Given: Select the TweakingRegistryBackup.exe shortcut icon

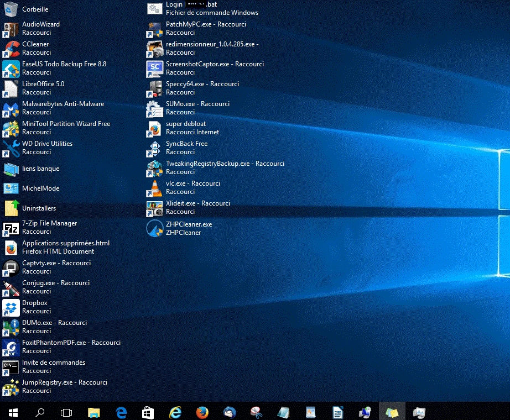Looking at the screenshot, I should [x=154, y=168].
